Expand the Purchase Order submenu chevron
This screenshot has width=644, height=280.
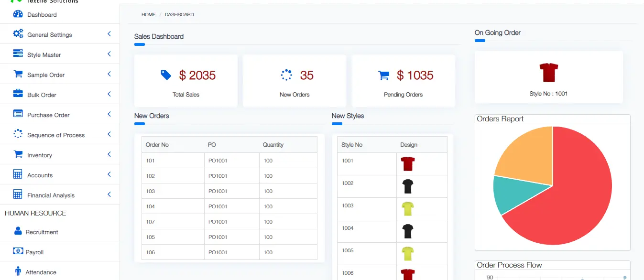(x=109, y=114)
